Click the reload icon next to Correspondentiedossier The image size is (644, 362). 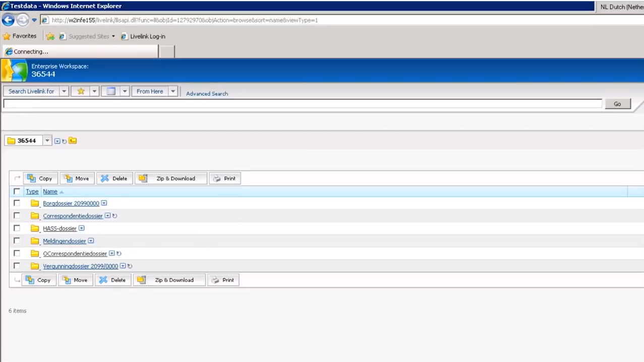pyautogui.click(x=114, y=216)
